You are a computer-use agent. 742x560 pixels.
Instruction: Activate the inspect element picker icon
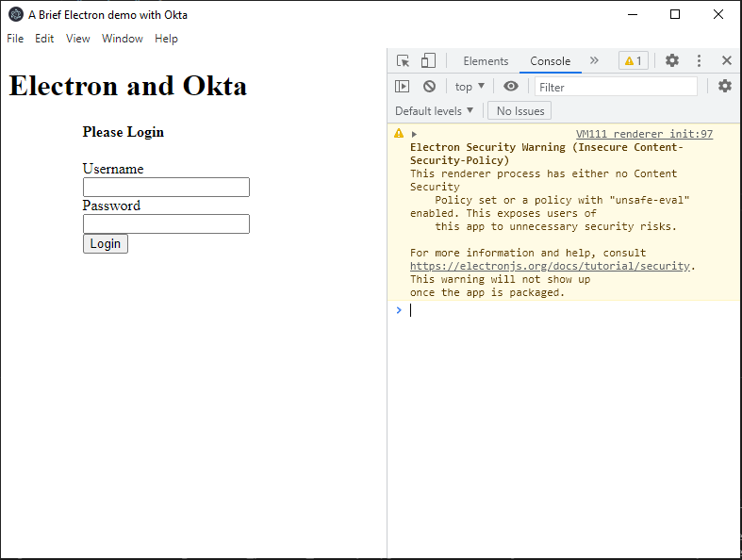pyautogui.click(x=404, y=61)
